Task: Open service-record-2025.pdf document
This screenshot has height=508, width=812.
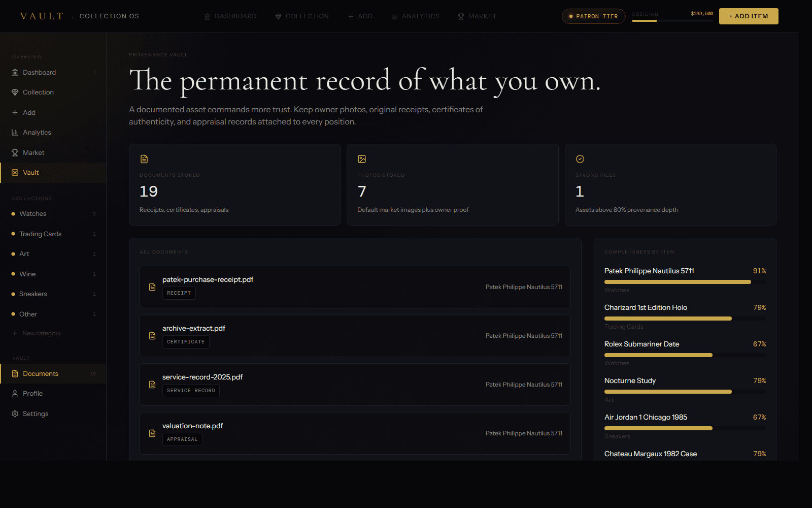Action: [x=355, y=385]
